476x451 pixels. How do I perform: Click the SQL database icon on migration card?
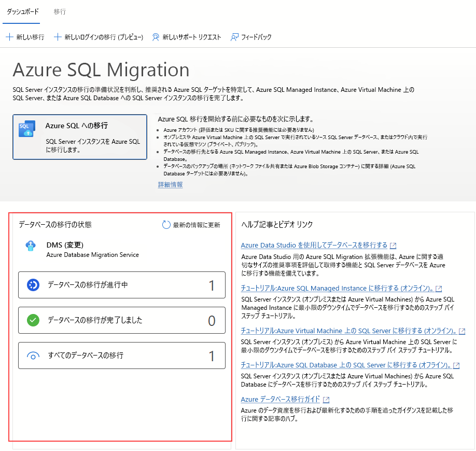pyautogui.click(x=27, y=129)
